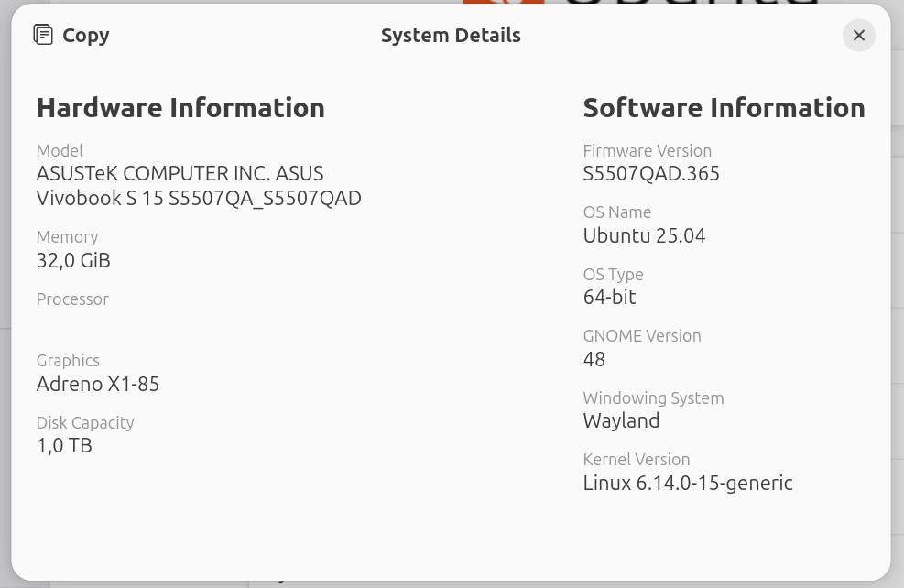This screenshot has height=588, width=904.
Task: Select the S5507QAD.365 firmware version
Action: click(651, 173)
